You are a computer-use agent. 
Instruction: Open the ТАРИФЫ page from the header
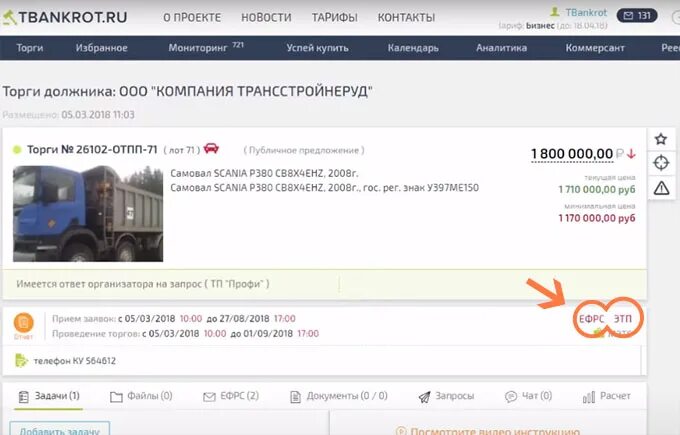(x=334, y=17)
